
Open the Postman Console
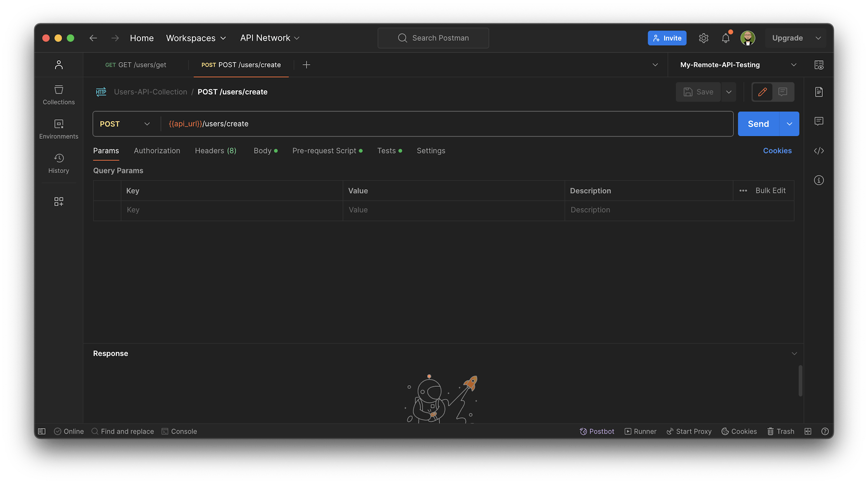coord(179,431)
